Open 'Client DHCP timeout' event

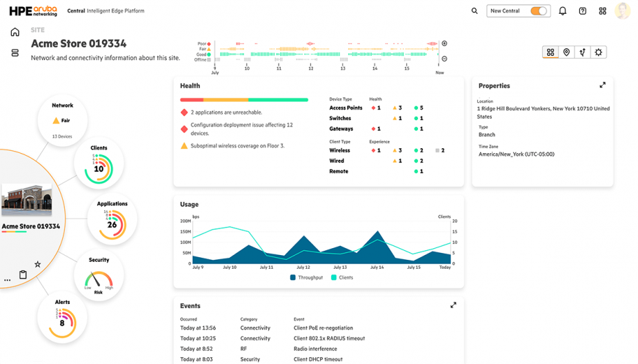pos(318,360)
